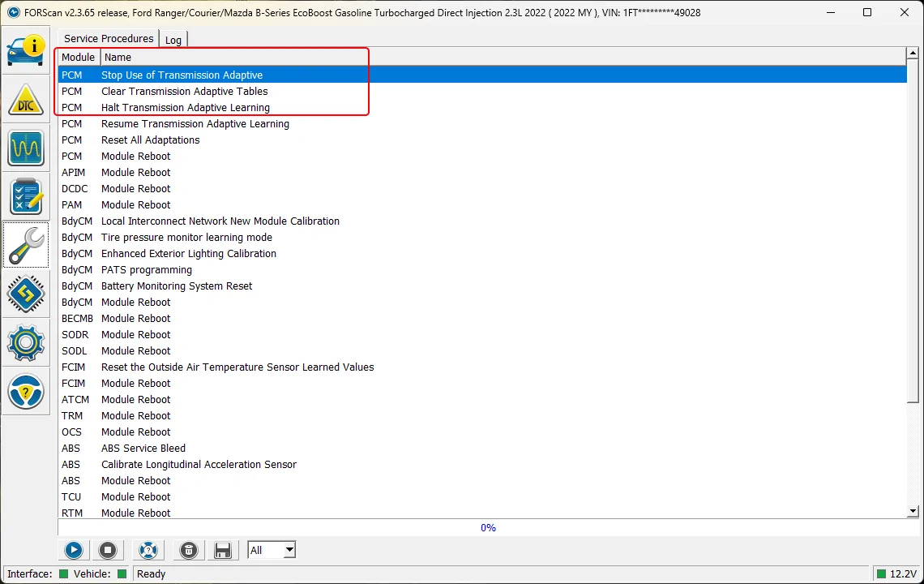Click the scrollbar down arrow

click(913, 512)
